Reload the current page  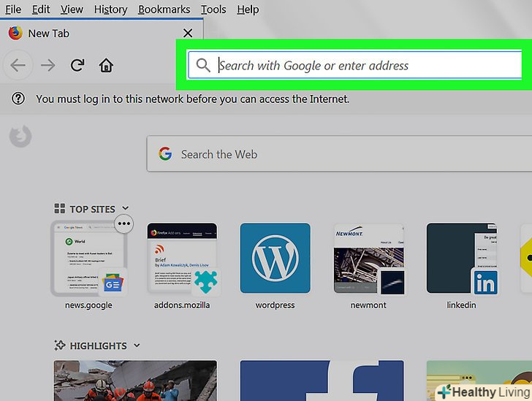pyautogui.click(x=77, y=65)
